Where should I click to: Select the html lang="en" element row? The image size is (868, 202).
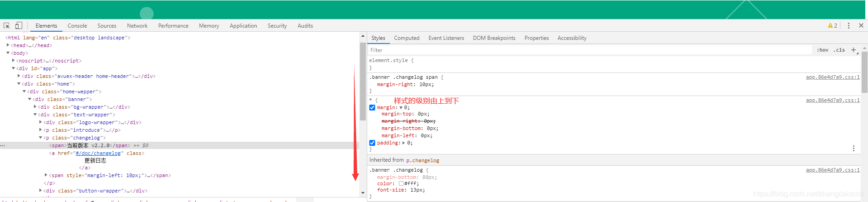[x=67, y=38]
